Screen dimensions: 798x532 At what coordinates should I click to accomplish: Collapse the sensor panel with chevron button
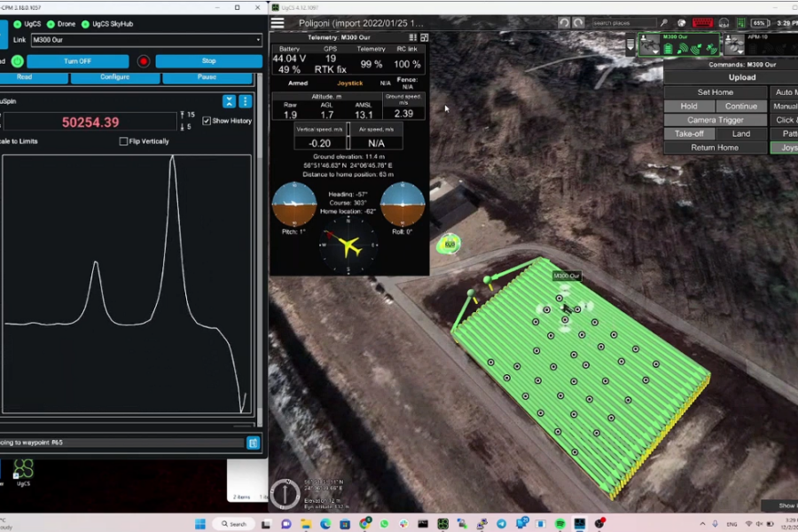(x=229, y=101)
